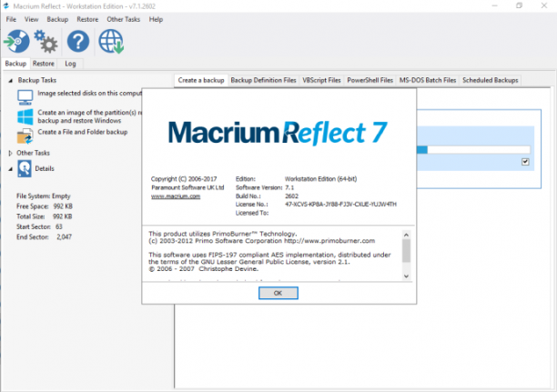Select the PowerShell Files tab
The image size is (557, 392).
(370, 80)
